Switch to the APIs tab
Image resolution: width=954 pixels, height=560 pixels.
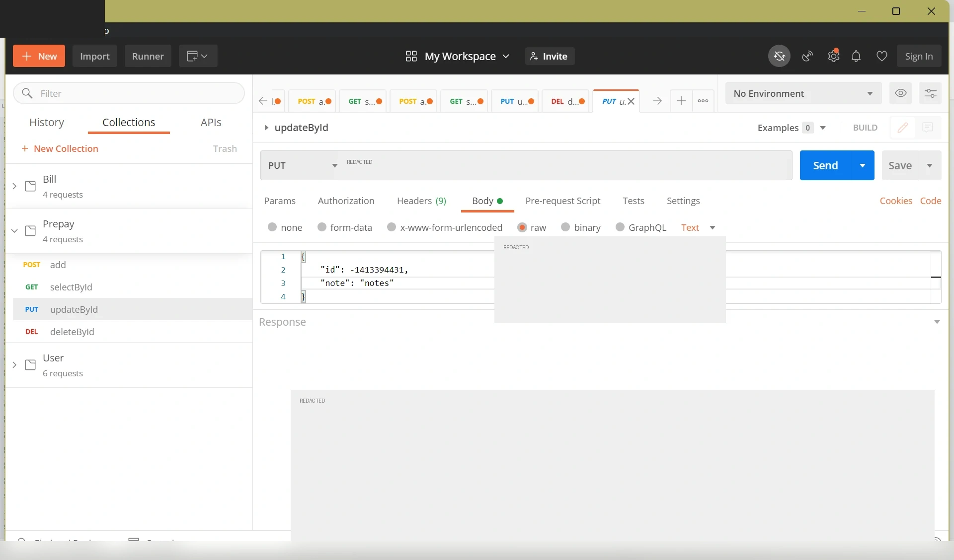tap(211, 122)
